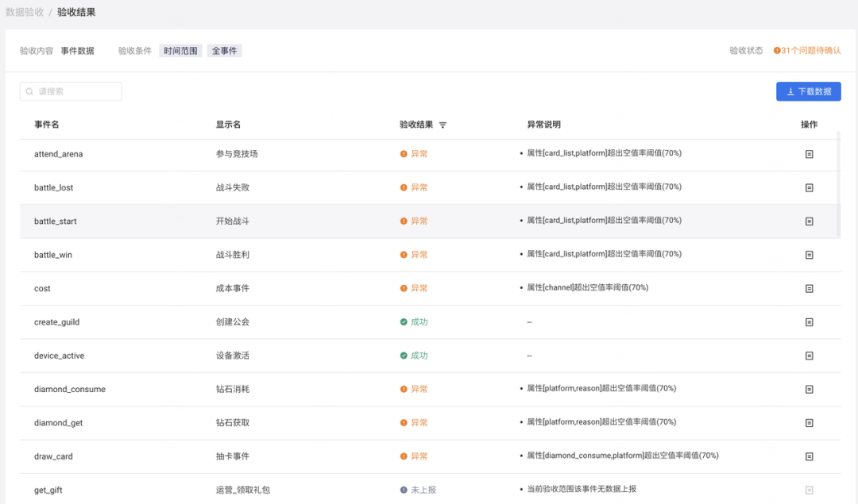Click the operation icon for battle_start row
The width and height of the screenshot is (858, 504).
click(809, 221)
